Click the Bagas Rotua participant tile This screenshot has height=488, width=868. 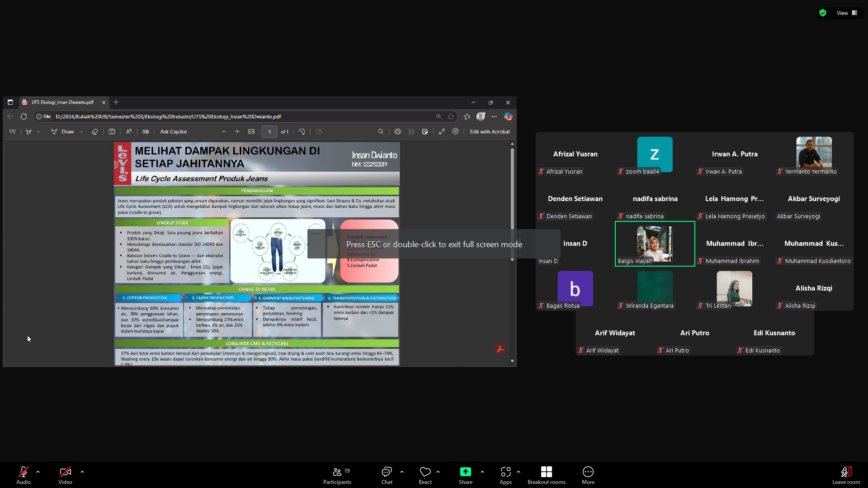(x=576, y=289)
